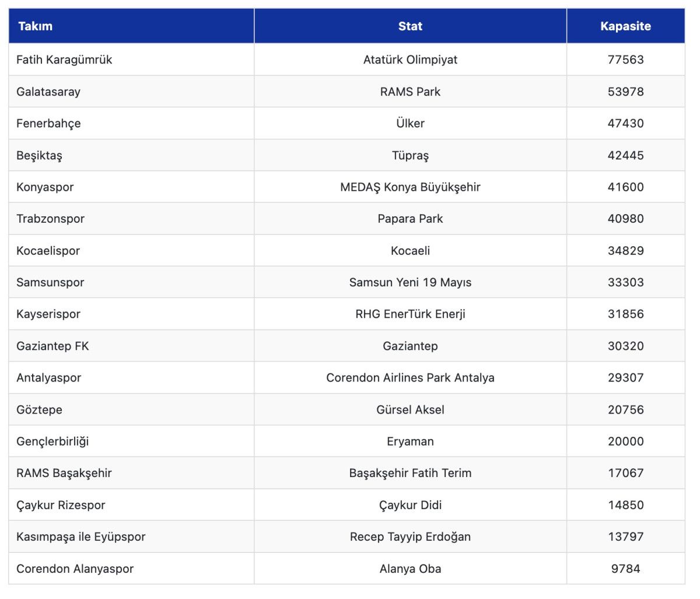Click the Papara Park stadium cell
This screenshot has width=700, height=599.
(x=410, y=219)
